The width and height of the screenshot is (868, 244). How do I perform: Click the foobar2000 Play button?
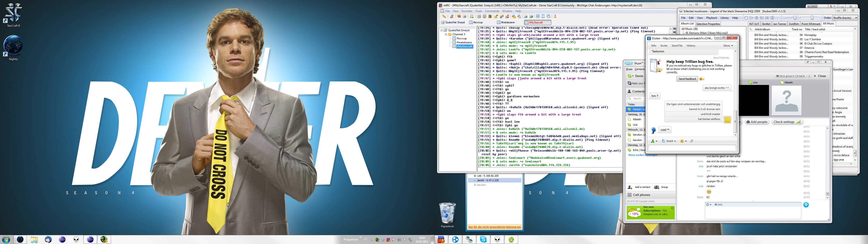[x=751, y=18]
